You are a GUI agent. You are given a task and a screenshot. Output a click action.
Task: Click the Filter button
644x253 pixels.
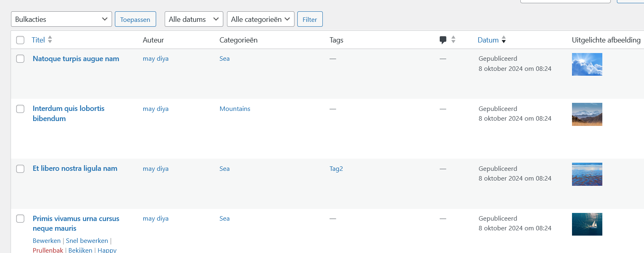[310, 19]
